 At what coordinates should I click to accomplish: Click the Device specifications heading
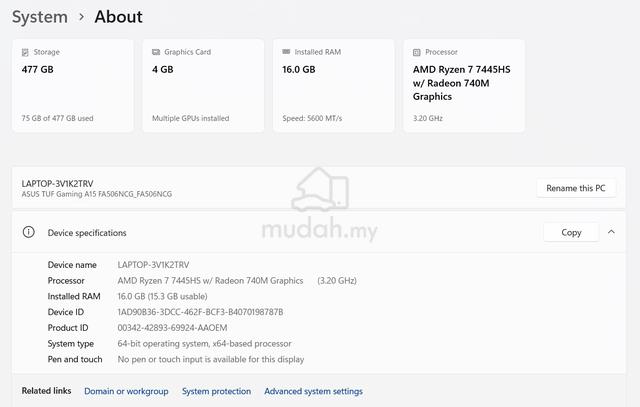pyautogui.click(x=87, y=233)
